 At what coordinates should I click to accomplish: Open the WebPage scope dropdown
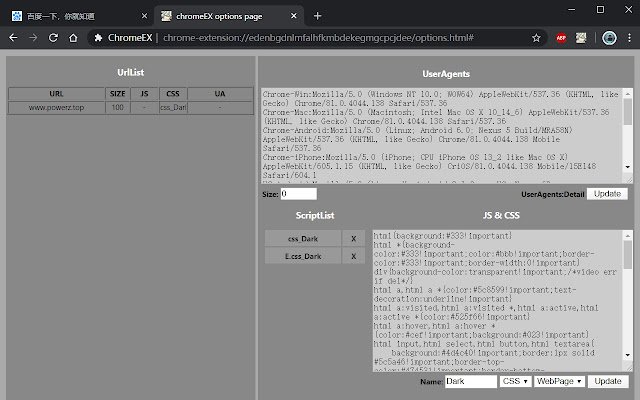tap(559, 381)
